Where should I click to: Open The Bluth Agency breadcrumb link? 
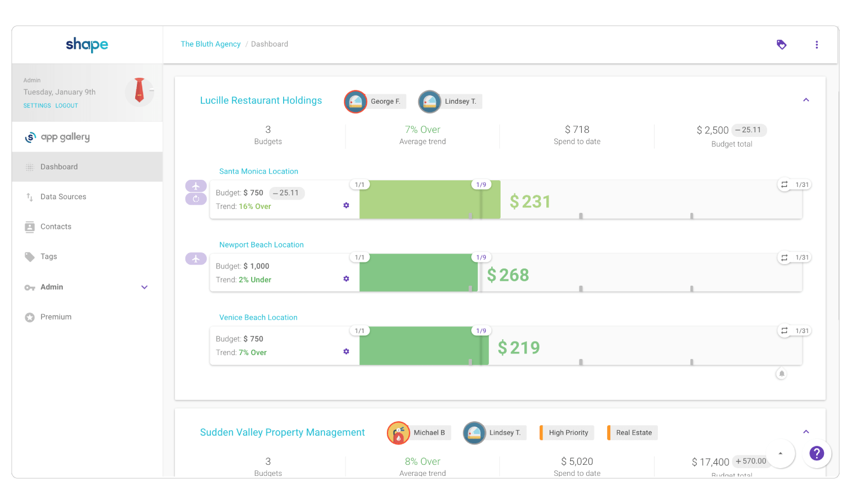coord(210,44)
